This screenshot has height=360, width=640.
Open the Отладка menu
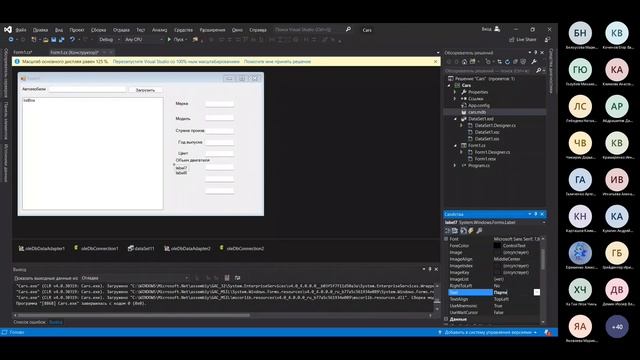point(121,30)
